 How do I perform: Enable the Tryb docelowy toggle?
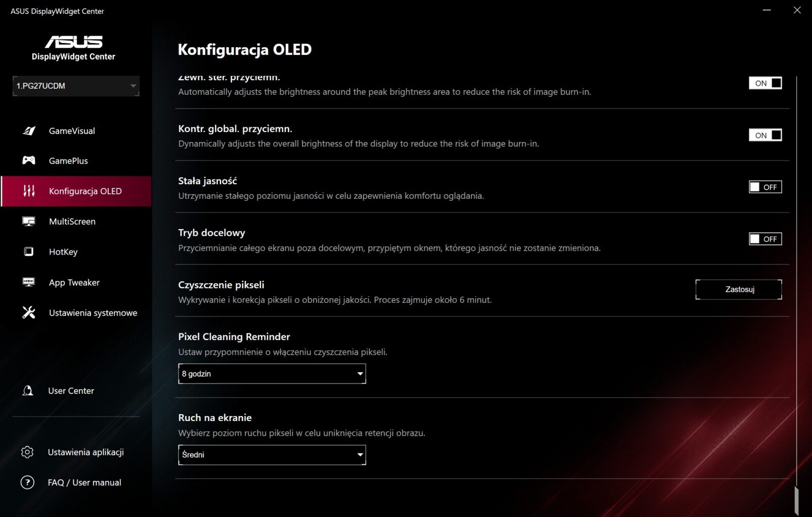765,239
